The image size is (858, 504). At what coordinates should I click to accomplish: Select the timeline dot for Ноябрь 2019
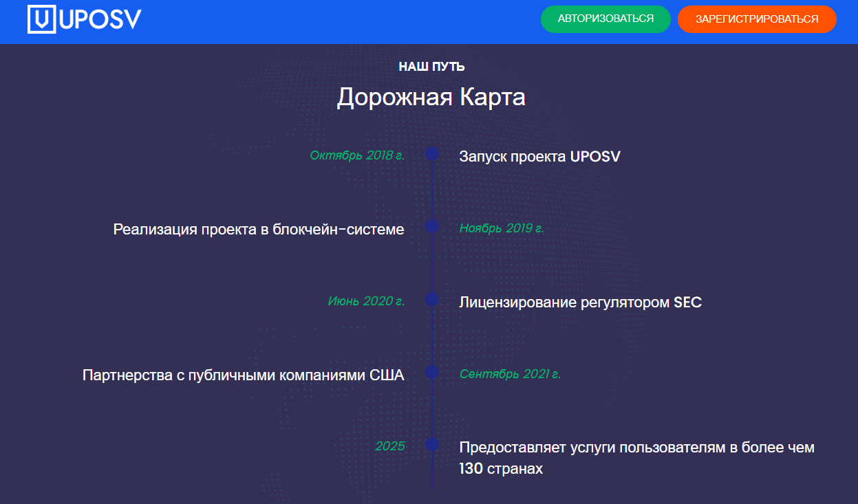click(x=432, y=227)
